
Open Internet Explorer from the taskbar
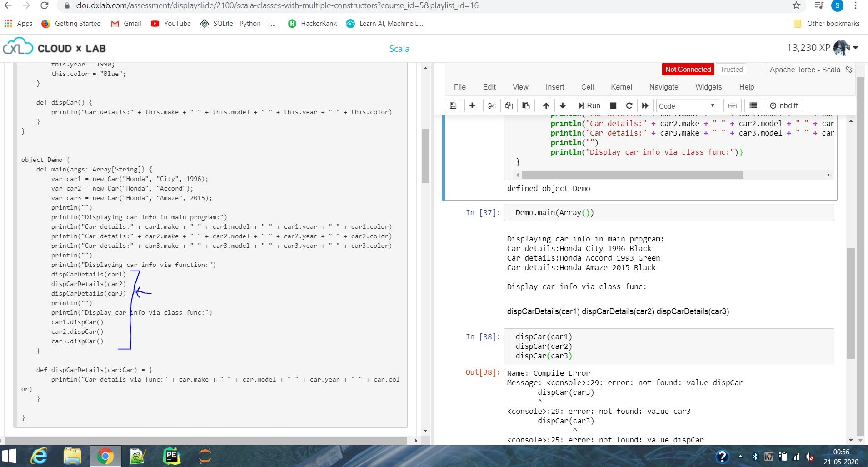pyautogui.click(x=39, y=456)
